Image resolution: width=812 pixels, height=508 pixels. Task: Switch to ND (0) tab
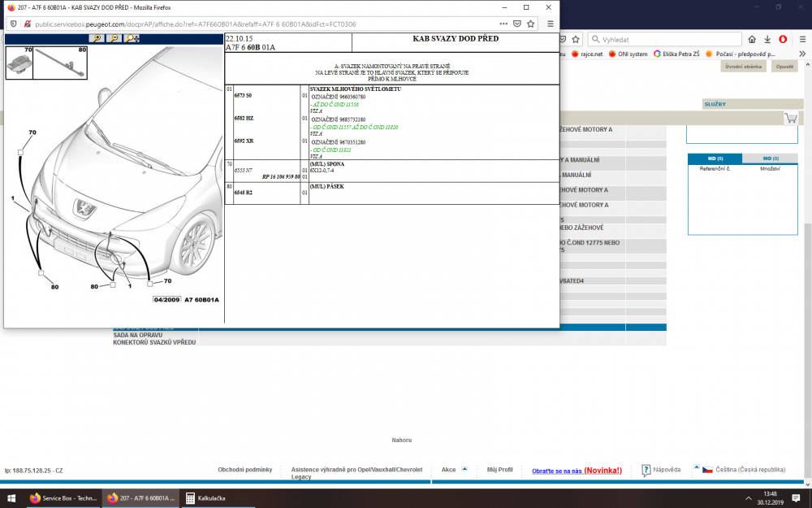pyautogui.click(x=715, y=158)
